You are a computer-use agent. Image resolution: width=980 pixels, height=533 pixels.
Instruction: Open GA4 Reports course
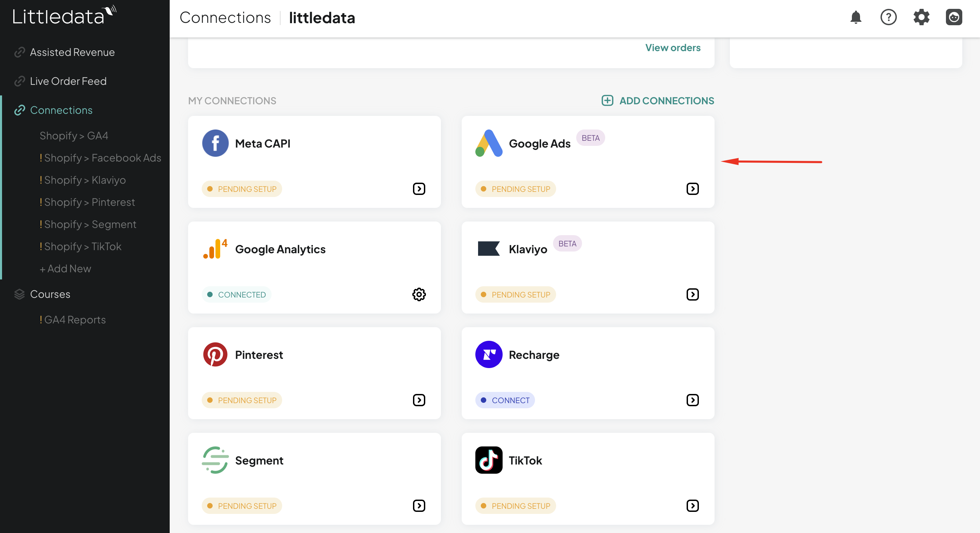(73, 320)
